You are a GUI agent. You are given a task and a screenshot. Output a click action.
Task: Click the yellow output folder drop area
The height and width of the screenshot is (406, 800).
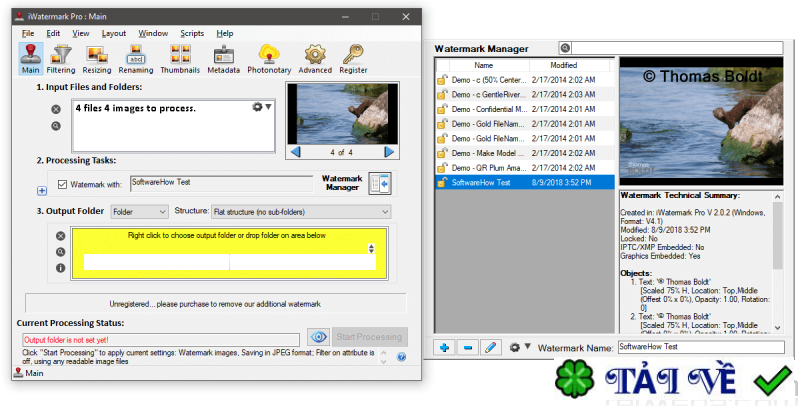click(230, 253)
